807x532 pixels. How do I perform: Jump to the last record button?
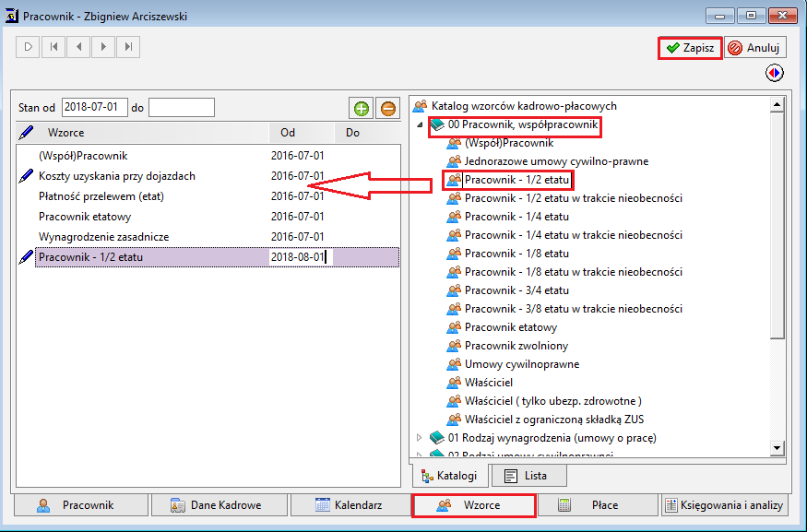(x=128, y=47)
